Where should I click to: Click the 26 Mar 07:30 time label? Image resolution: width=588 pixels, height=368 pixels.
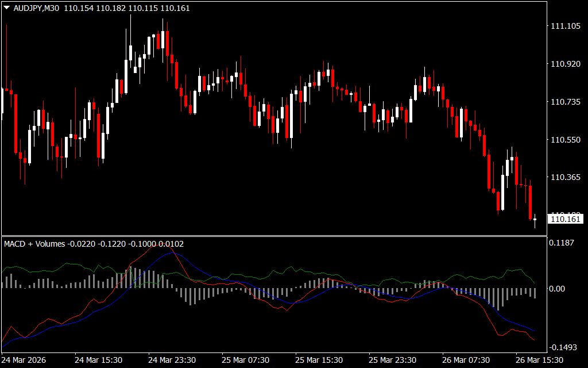(x=466, y=360)
